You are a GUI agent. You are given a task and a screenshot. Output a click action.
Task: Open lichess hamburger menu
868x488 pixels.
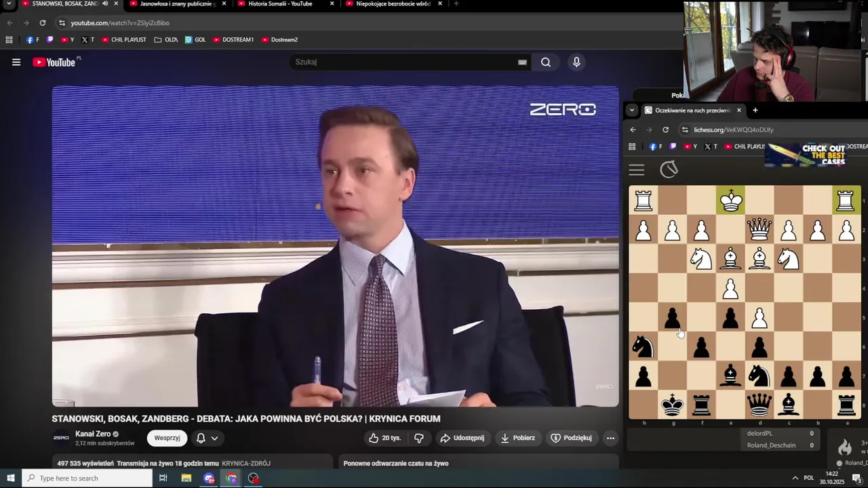pyautogui.click(x=636, y=170)
